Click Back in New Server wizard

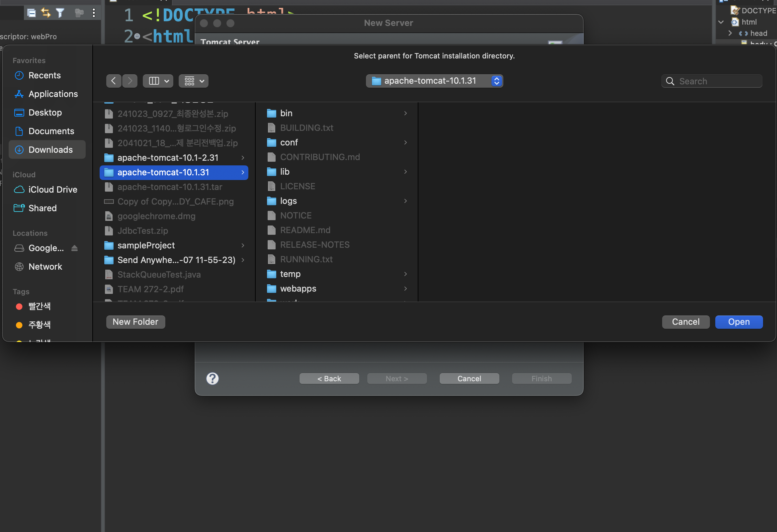(x=329, y=379)
